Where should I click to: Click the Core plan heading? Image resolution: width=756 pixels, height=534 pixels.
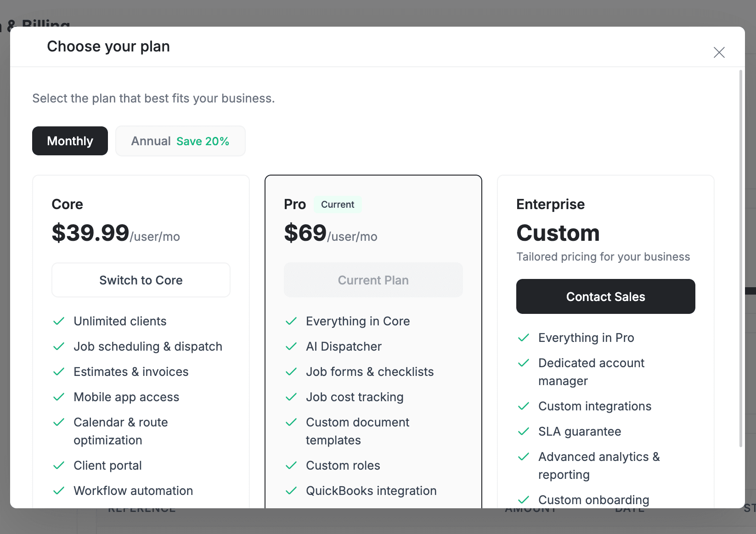click(67, 204)
